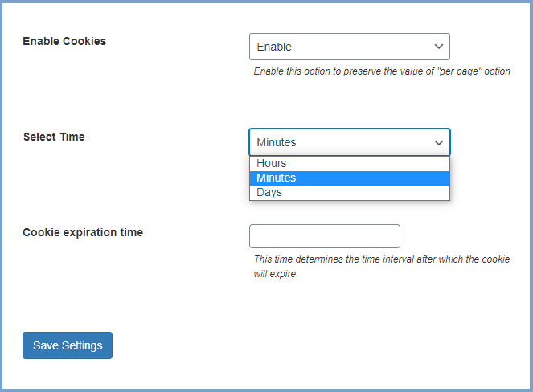Click the chevron arrow on Select Time box
This screenshot has width=533, height=392.
[439, 142]
